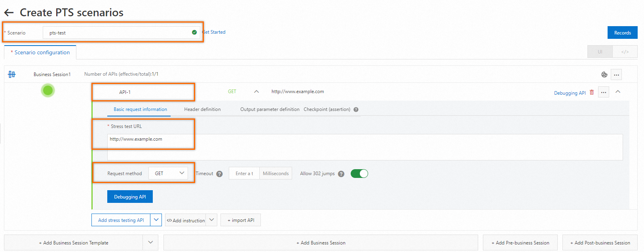Expand the Add instruction dropdown arrow

[211, 220]
